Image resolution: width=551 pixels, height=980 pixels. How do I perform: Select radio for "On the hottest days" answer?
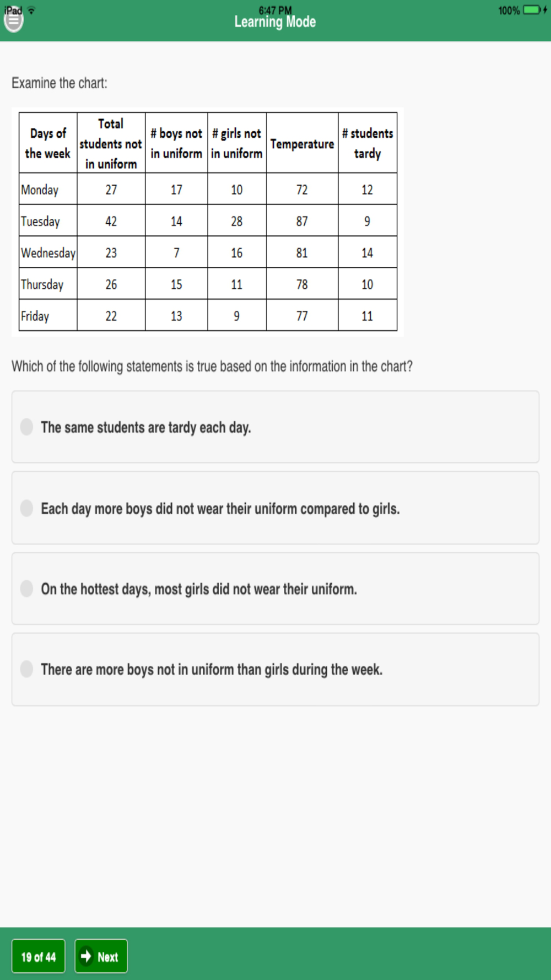(x=26, y=588)
